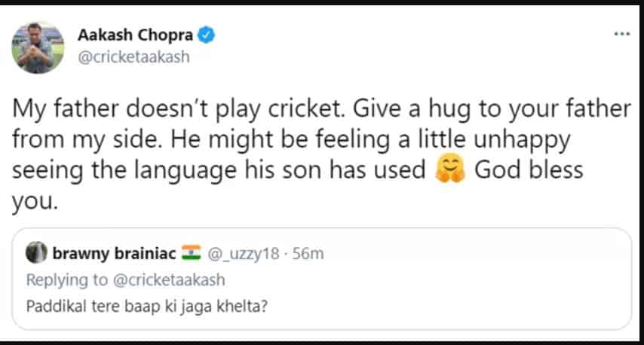Click the text "seeing the language his son has used"
Image resolution: width=644 pixels, height=345 pixels.
[x=219, y=171]
